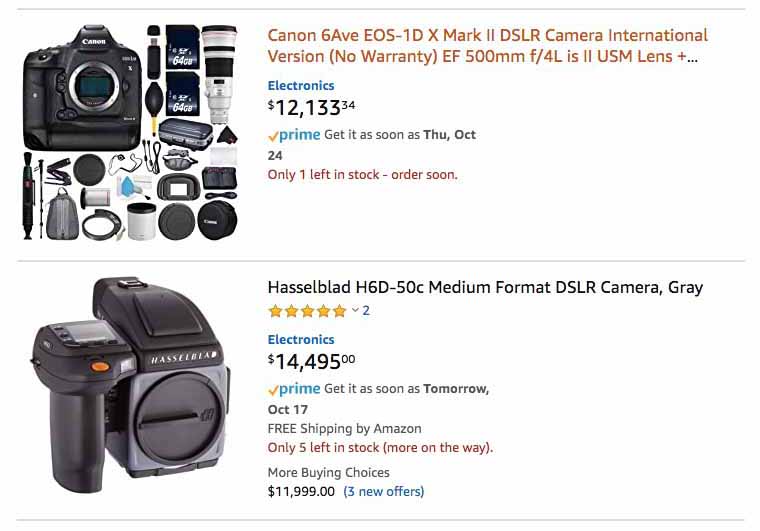Viewport: 760px width, 531px height.
Task: Select Electronics category under the Canon listing
Action: [x=301, y=86]
